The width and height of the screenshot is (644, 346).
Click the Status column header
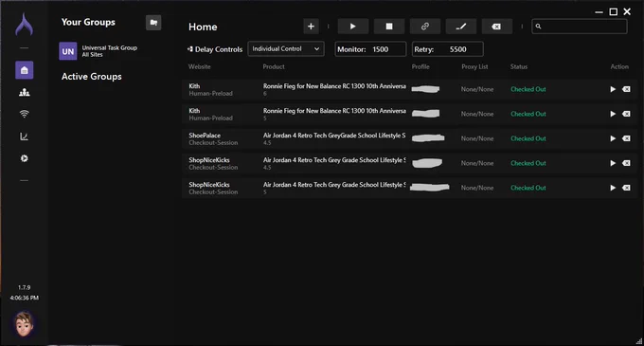[x=519, y=66]
